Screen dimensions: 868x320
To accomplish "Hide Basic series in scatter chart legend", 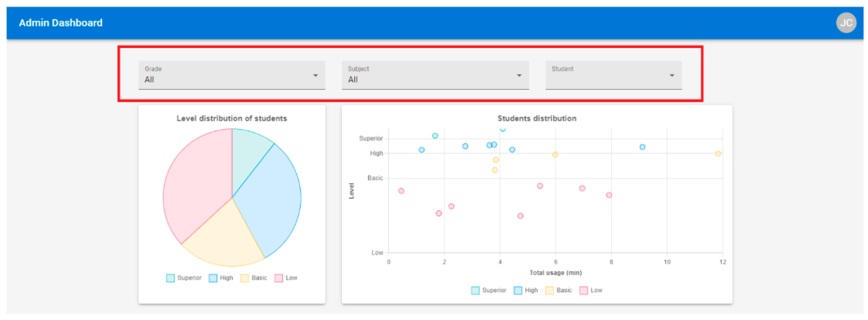I will pos(558,290).
